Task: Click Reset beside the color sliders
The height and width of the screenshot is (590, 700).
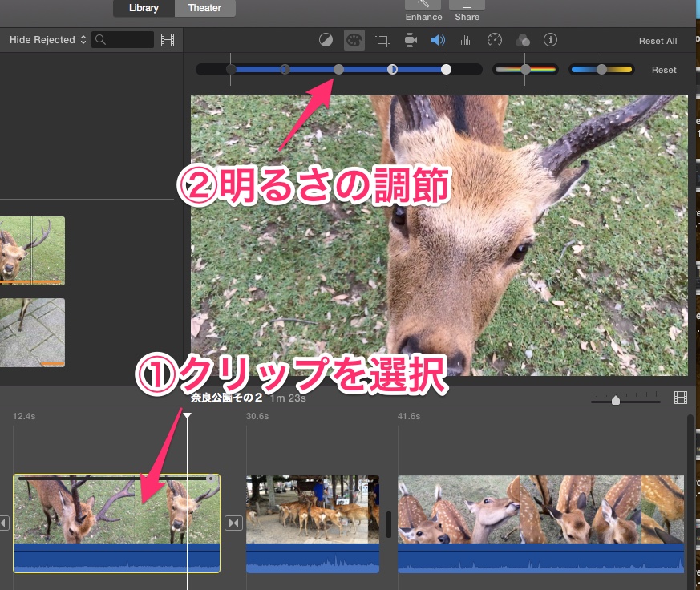Action: (664, 70)
